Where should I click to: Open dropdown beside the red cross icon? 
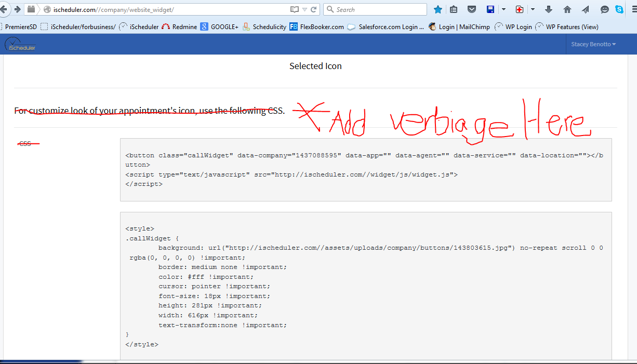click(533, 9)
